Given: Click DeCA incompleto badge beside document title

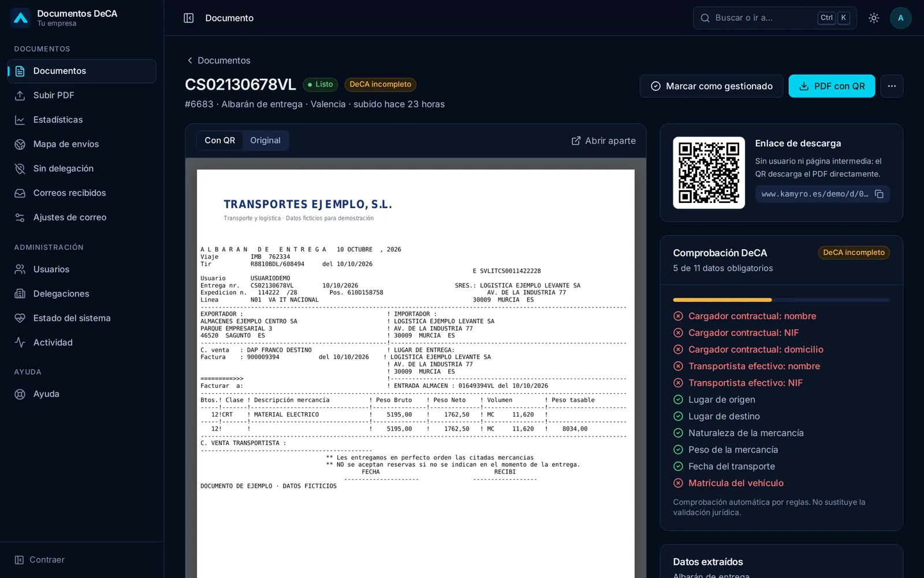Looking at the screenshot, I should [x=380, y=84].
